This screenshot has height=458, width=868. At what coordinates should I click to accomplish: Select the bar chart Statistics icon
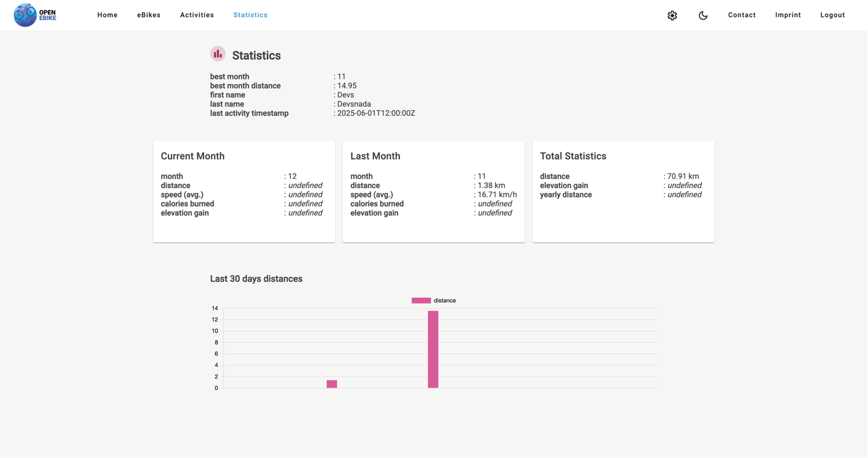217,53
